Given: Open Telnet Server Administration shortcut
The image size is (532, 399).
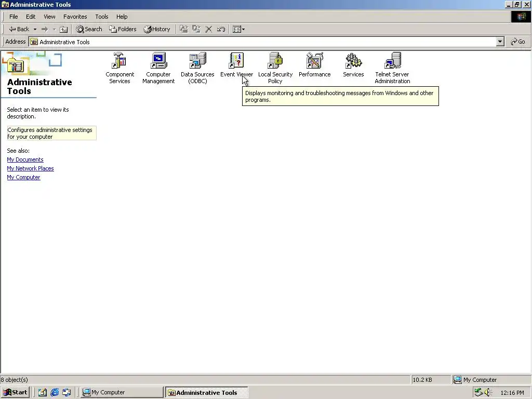Looking at the screenshot, I should [392, 68].
